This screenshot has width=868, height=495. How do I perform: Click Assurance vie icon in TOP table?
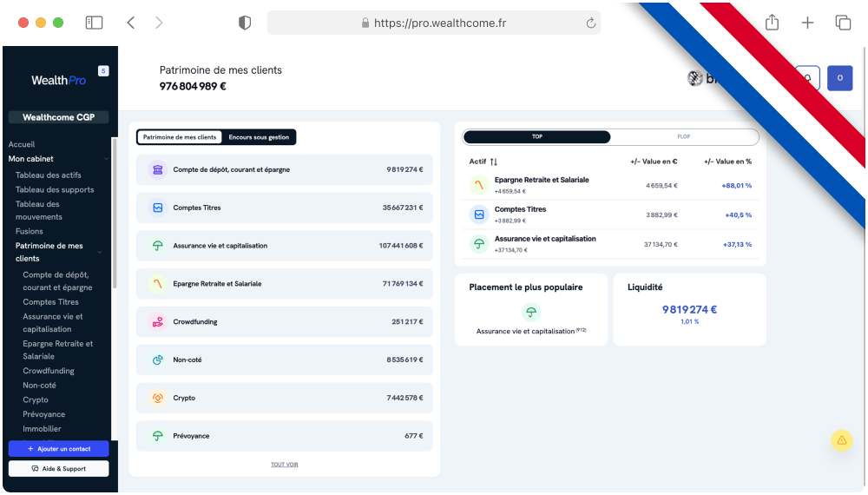click(x=479, y=244)
